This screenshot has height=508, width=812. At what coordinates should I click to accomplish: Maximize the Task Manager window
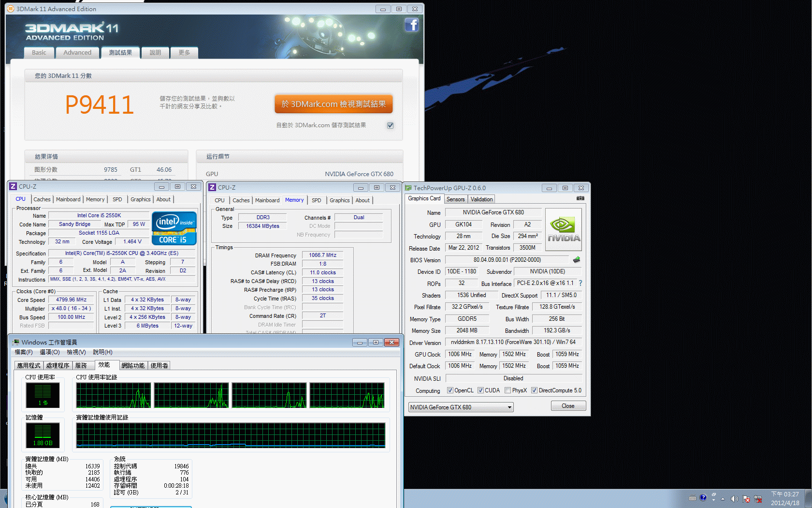click(376, 342)
